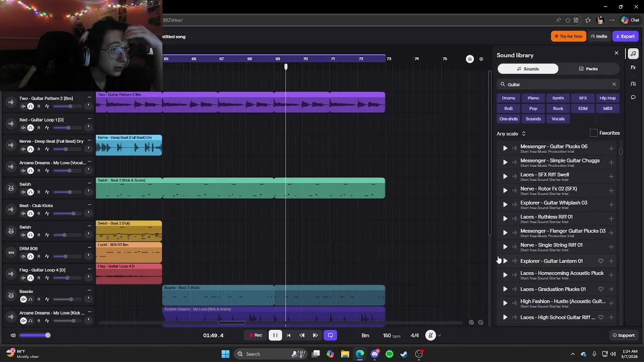The width and height of the screenshot is (644, 362).
Task: Open Steam from the taskbar
Action: click(x=404, y=354)
